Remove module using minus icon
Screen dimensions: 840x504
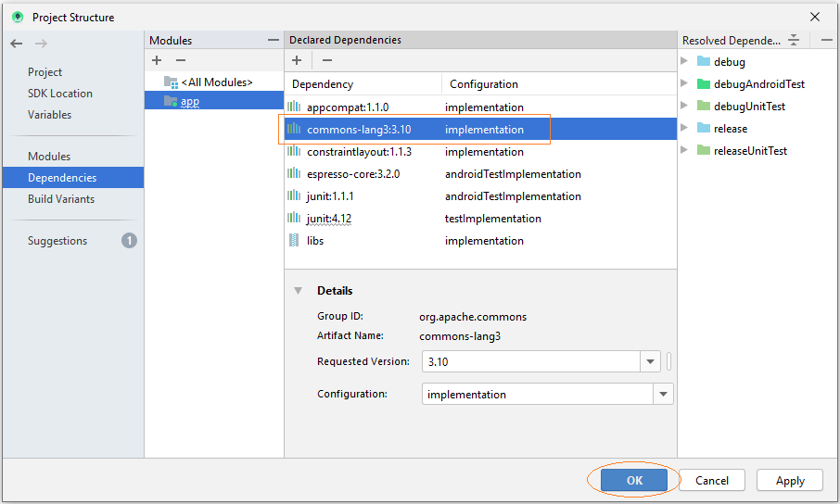pos(181,60)
